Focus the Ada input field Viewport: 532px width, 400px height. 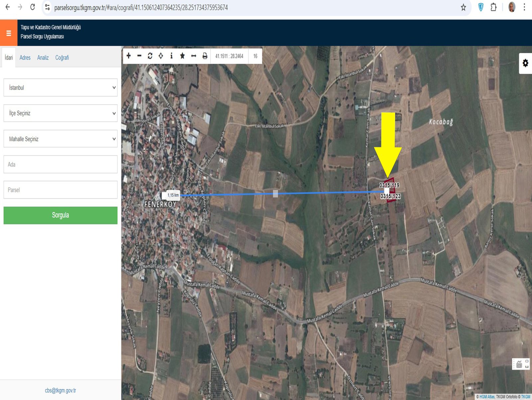(61, 164)
